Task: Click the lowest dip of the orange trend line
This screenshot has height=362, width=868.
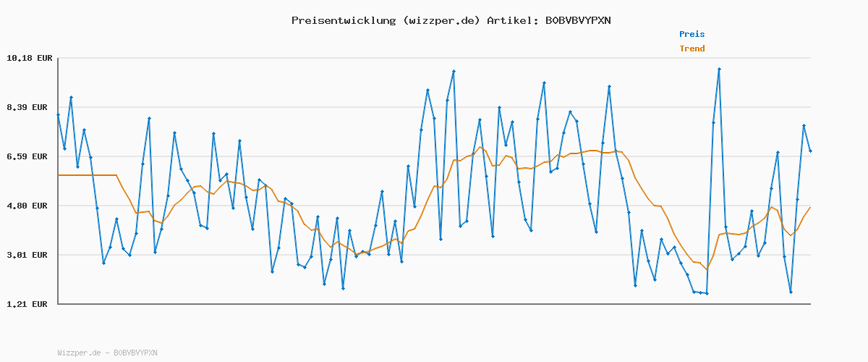Action: click(707, 269)
